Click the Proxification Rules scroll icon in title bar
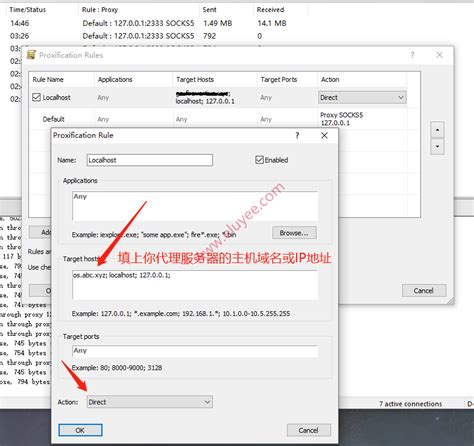The height and width of the screenshot is (446, 474). pyautogui.click(x=31, y=55)
